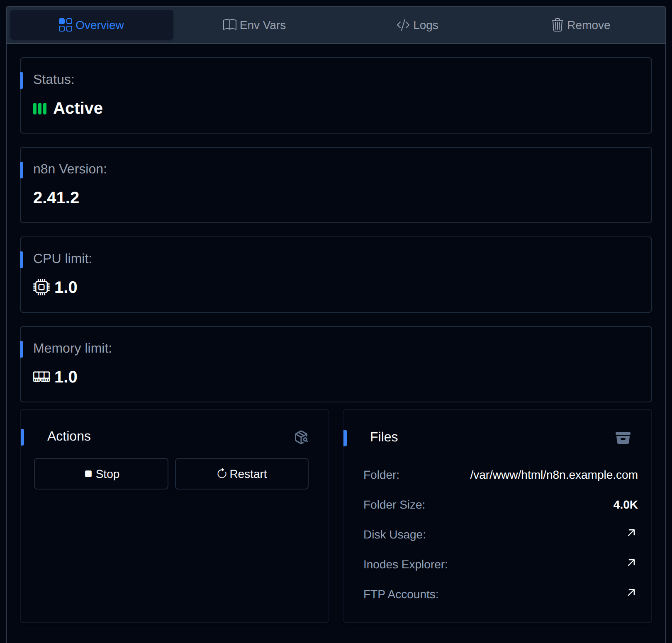Click the green Active status bars icon

point(40,109)
